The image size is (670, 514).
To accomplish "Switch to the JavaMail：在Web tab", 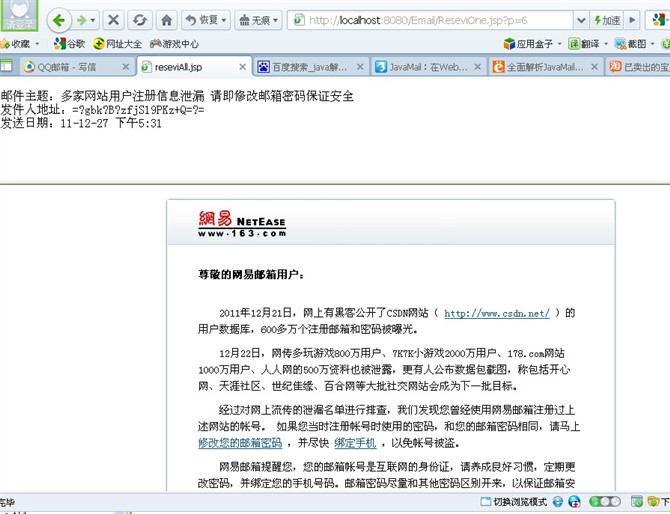I will click(x=428, y=67).
